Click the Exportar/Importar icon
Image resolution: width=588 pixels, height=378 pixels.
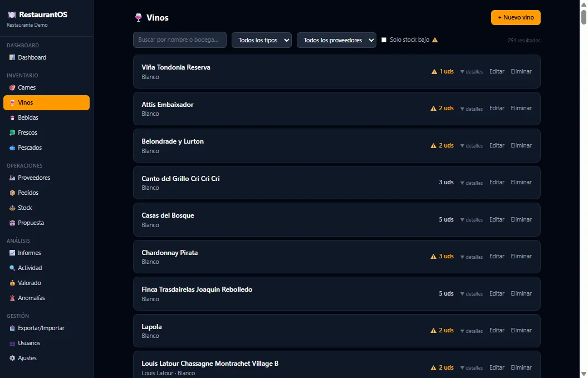click(x=12, y=328)
